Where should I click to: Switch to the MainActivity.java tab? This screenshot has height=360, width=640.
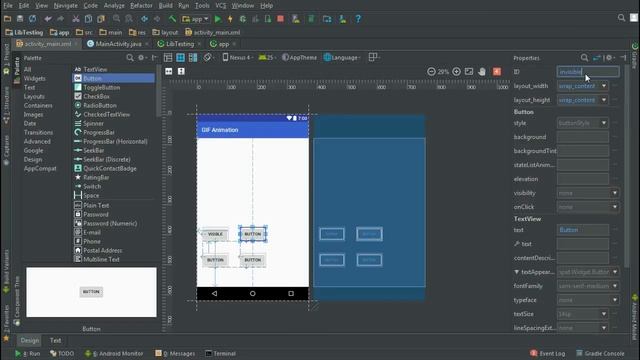pyautogui.click(x=118, y=44)
